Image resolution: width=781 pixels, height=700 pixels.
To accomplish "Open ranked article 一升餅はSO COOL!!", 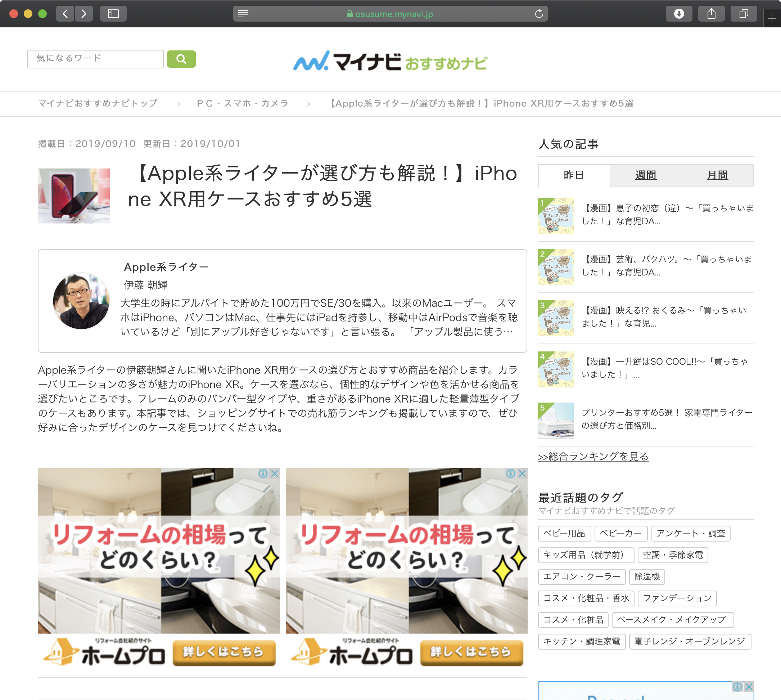I will (x=664, y=368).
